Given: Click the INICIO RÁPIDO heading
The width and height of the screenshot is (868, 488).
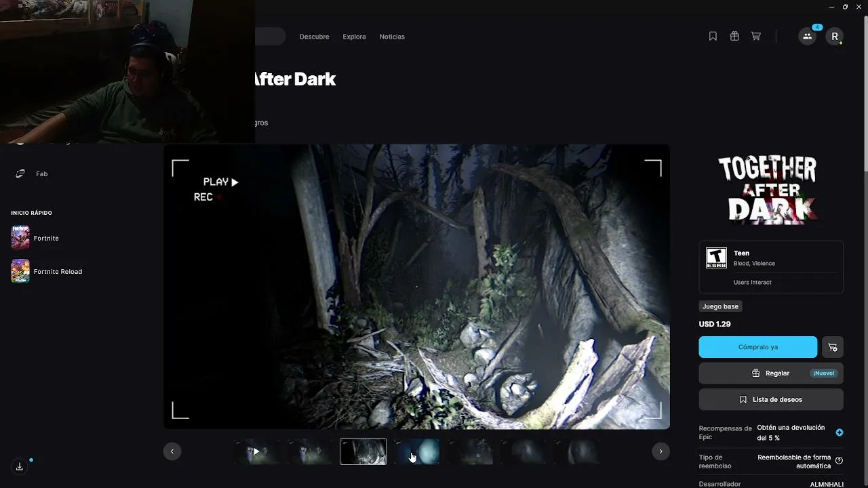Looking at the screenshot, I should coord(31,213).
